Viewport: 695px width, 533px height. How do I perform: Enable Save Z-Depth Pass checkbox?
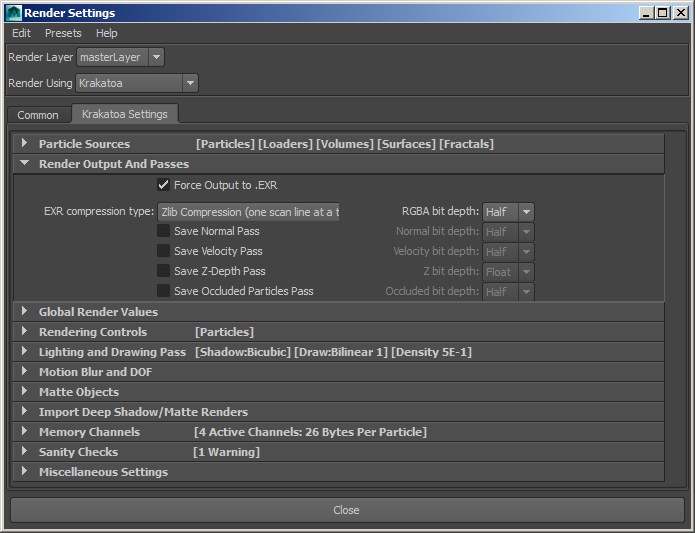pyautogui.click(x=164, y=271)
